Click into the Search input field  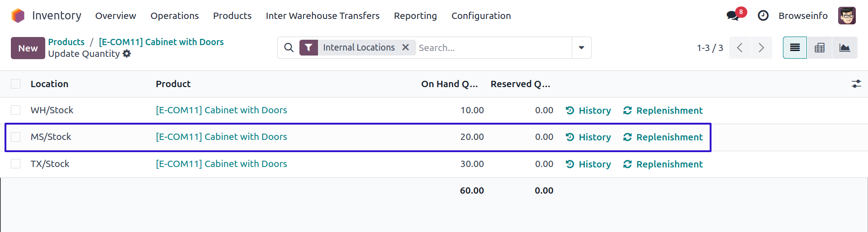pyautogui.click(x=493, y=48)
